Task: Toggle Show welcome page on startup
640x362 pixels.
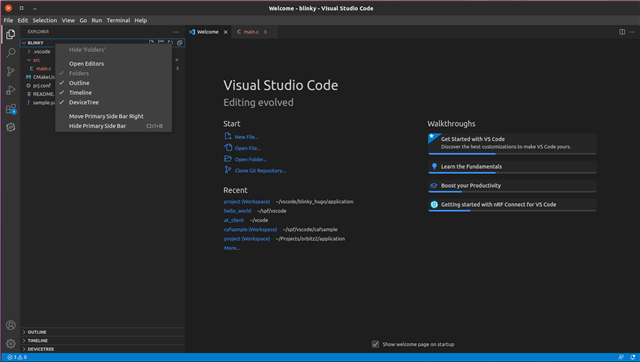Action: [376, 344]
